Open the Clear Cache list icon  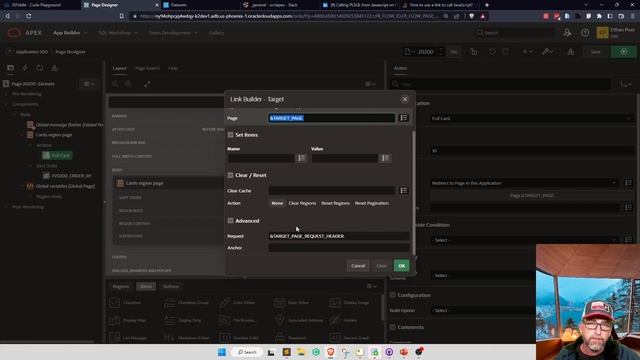coord(404,191)
